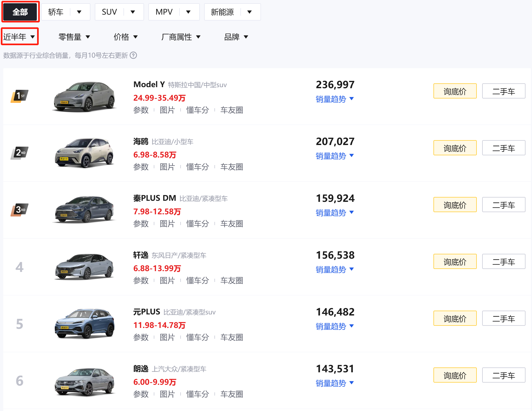This screenshot has width=532, height=411.
Task: Click Model Y price 24.99-35.49万
Action: pos(159,98)
